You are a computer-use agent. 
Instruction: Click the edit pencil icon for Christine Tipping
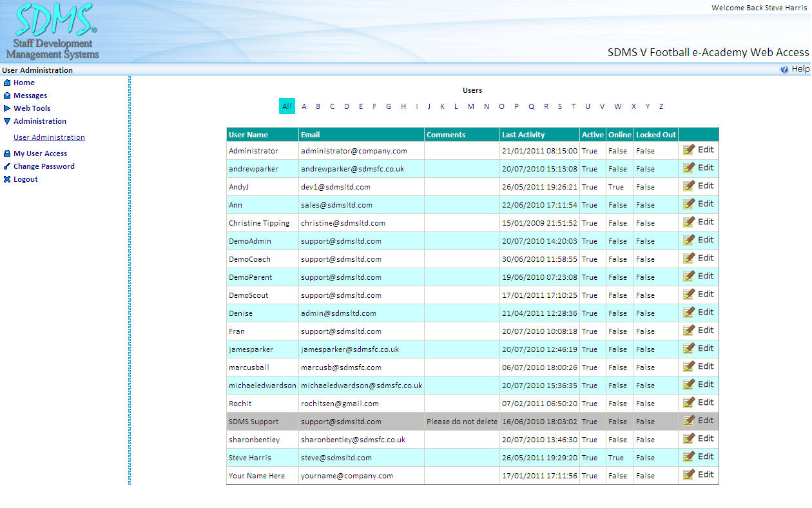(x=689, y=222)
